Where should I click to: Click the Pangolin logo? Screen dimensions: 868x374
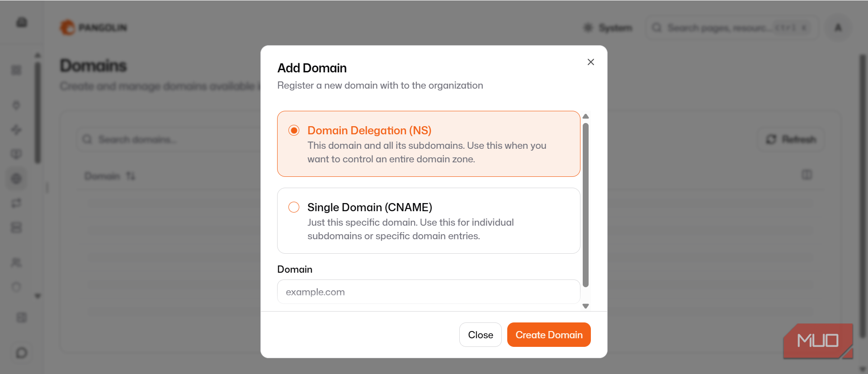[94, 28]
